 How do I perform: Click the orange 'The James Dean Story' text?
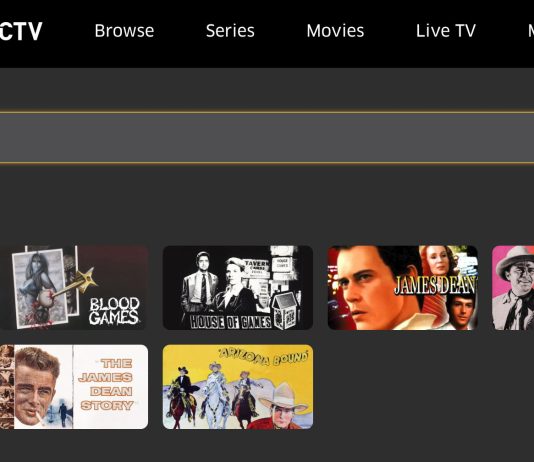[107, 384]
